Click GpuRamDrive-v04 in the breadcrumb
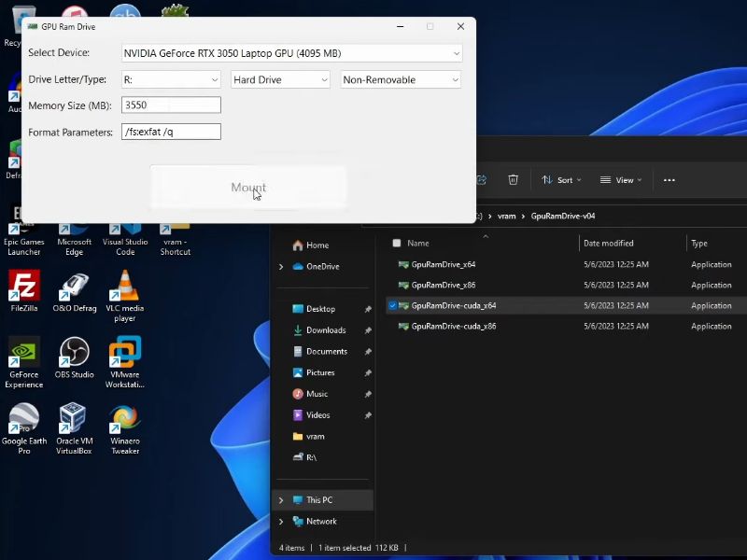This screenshot has width=747, height=560. pyautogui.click(x=563, y=217)
